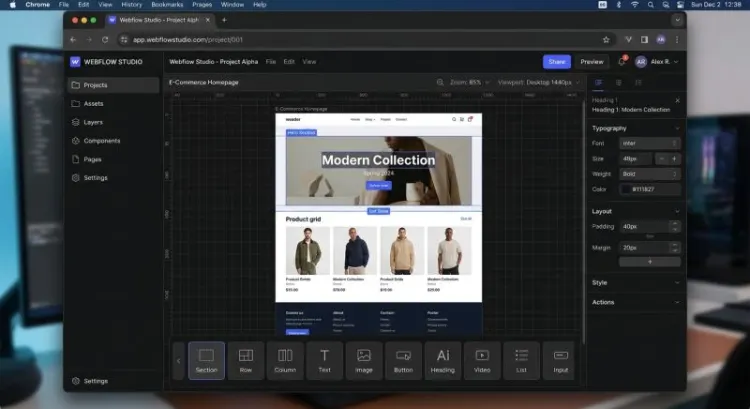Open a new browser tab

[224, 20]
